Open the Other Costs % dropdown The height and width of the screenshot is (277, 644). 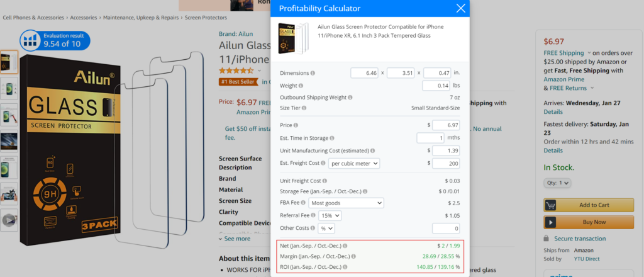click(326, 228)
